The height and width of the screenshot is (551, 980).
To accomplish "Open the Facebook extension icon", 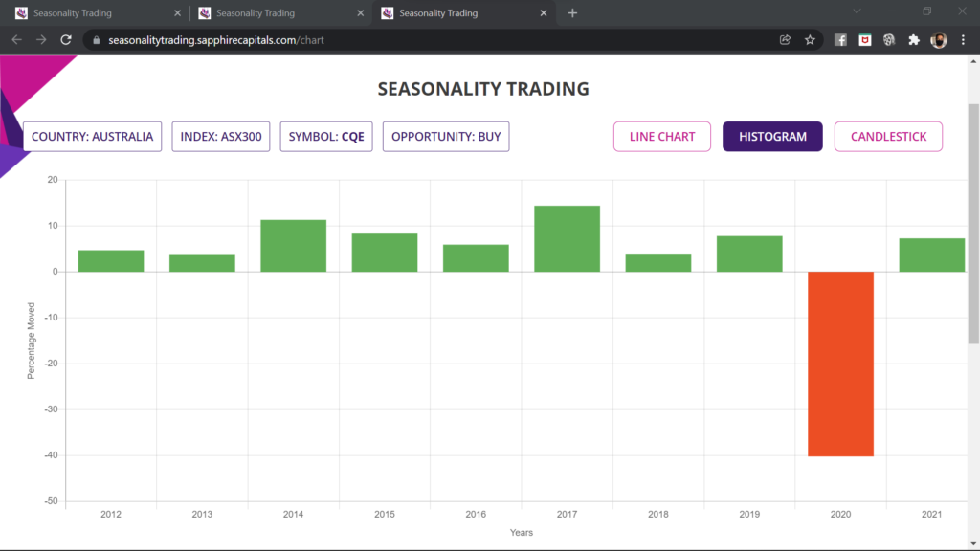I will pyautogui.click(x=840, y=40).
